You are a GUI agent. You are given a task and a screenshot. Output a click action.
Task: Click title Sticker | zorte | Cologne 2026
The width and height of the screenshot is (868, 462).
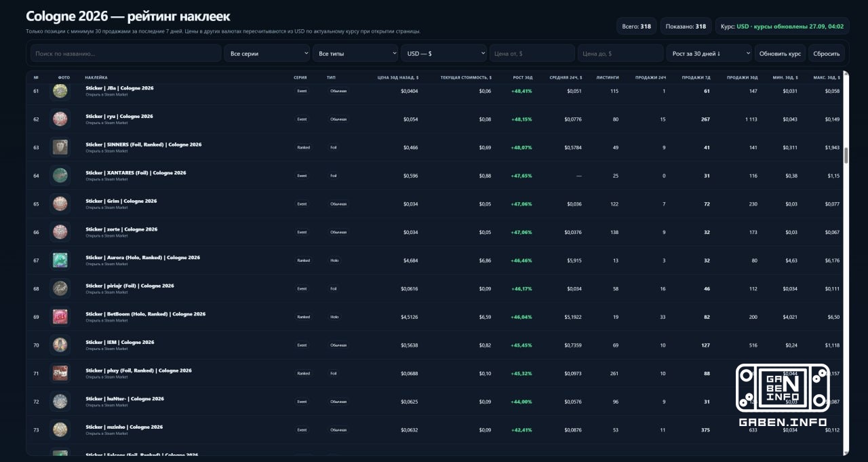tap(121, 229)
